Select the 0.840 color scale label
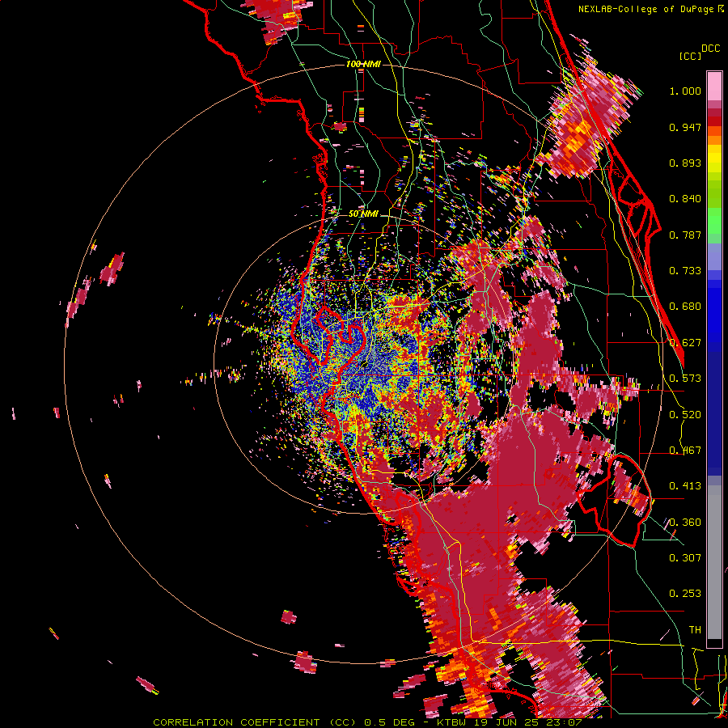The height and width of the screenshot is (728, 728). [685, 199]
